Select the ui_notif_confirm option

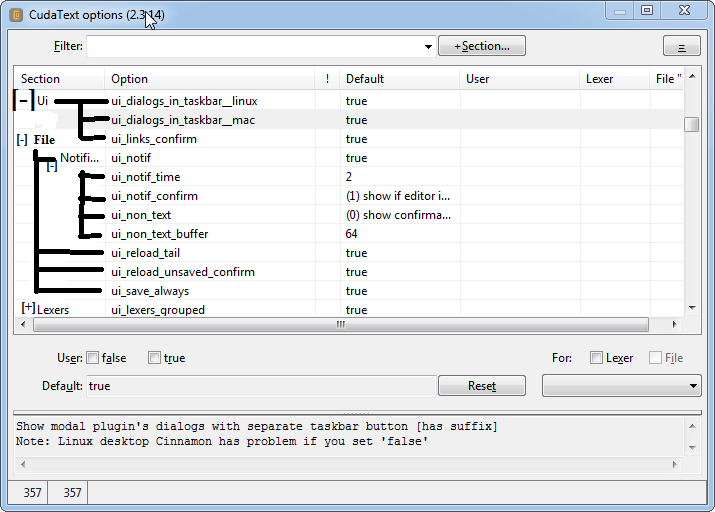(x=154, y=196)
